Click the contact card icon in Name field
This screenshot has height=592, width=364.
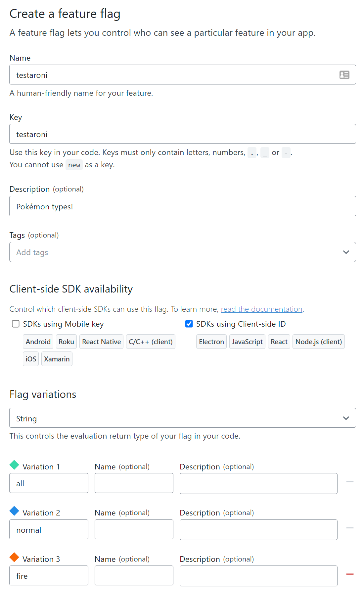pyautogui.click(x=344, y=75)
